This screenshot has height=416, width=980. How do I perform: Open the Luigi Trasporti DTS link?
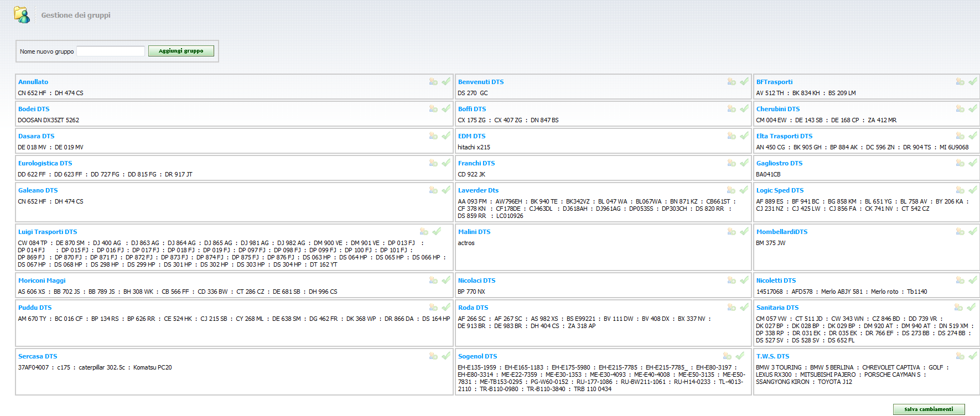click(x=48, y=232)
